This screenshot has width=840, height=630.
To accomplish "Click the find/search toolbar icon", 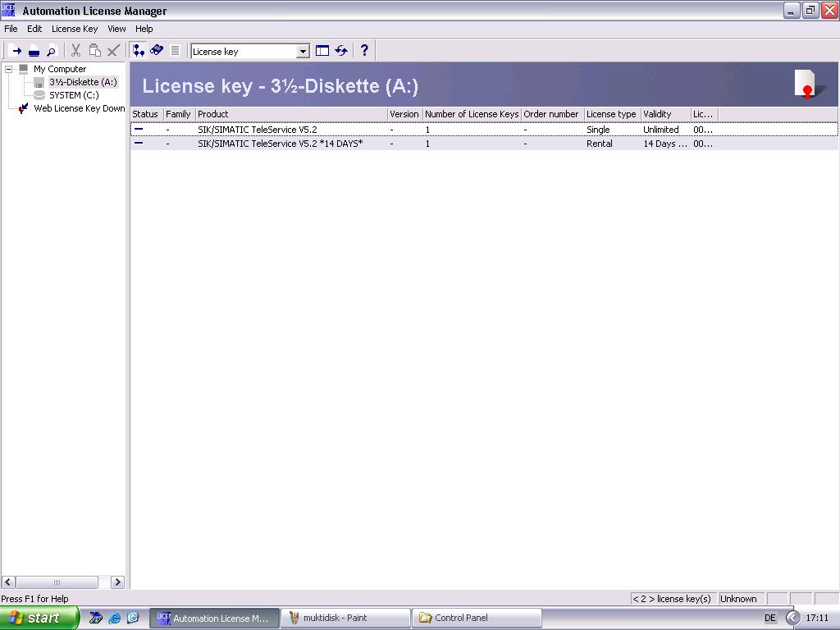I will pyautogui.click(x=52, y=51).
